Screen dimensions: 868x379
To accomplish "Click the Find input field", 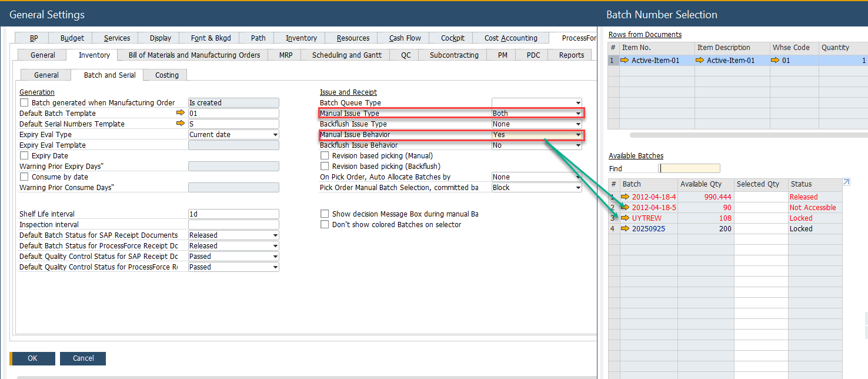I will pyautogui.click(x=689, y=168).
